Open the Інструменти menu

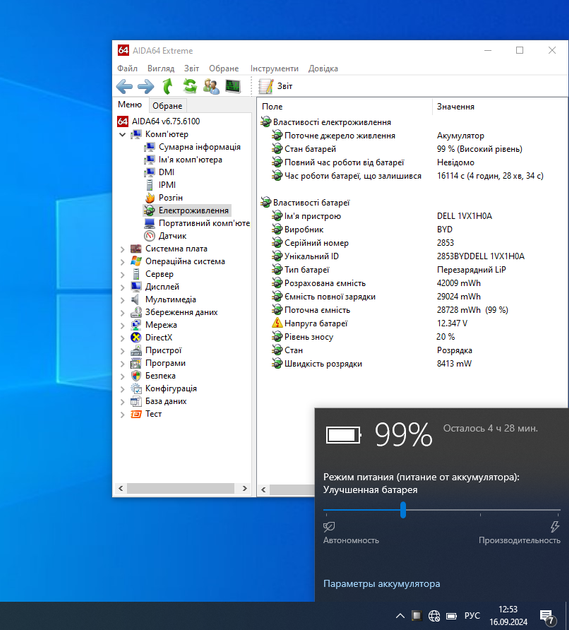point(274,69)
